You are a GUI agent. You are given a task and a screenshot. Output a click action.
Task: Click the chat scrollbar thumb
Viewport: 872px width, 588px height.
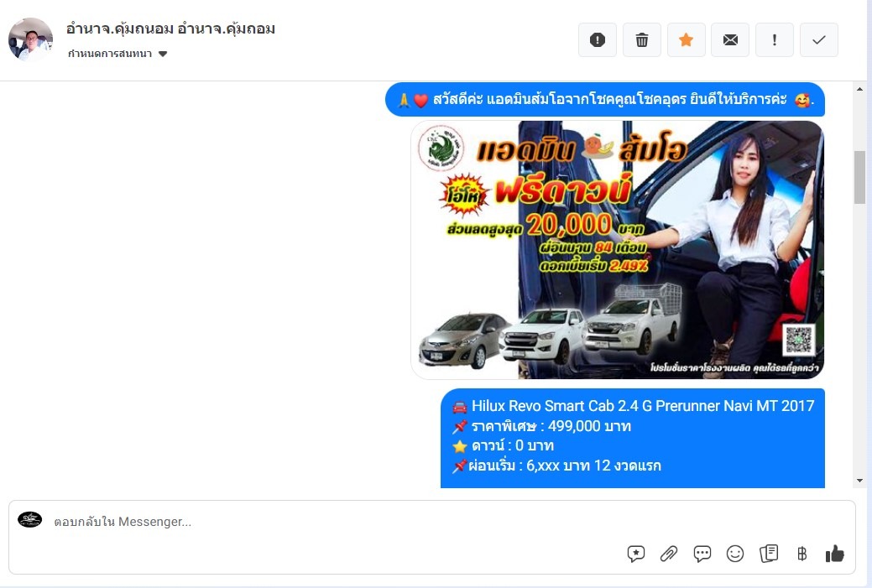859,177
